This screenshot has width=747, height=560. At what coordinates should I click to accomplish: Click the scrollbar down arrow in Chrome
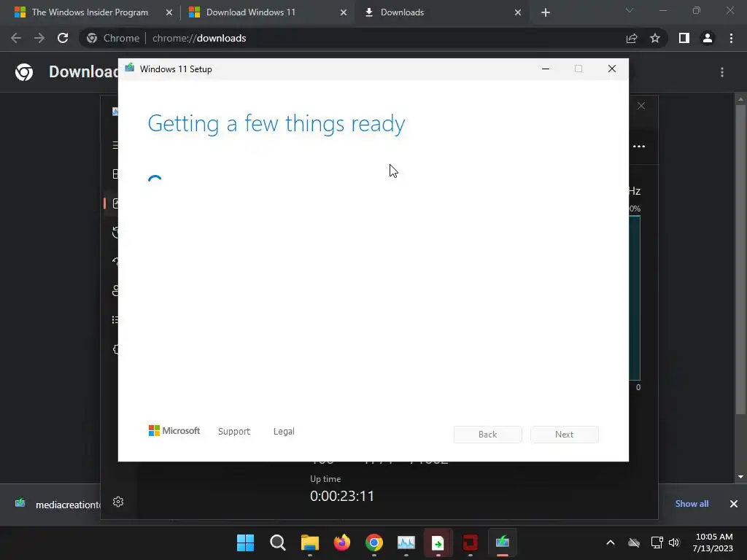coord(740,477)
